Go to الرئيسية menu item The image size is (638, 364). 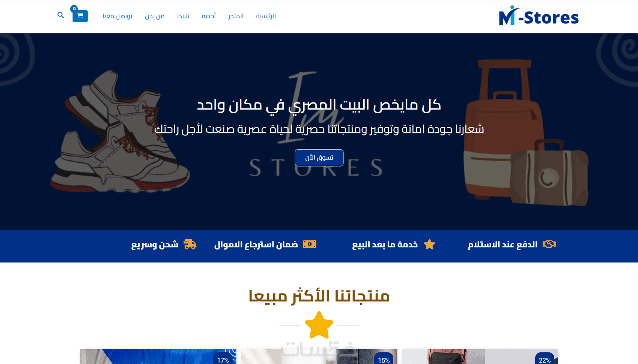(266, 16)
